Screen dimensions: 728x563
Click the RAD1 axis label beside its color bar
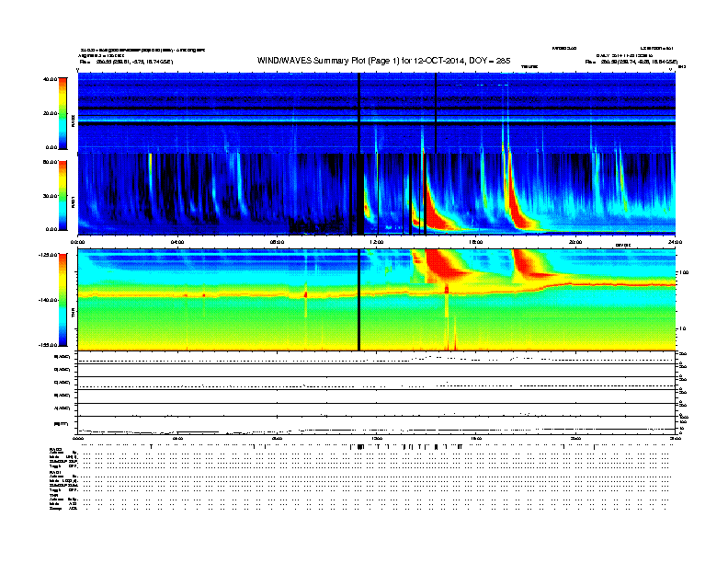point(73,203)
